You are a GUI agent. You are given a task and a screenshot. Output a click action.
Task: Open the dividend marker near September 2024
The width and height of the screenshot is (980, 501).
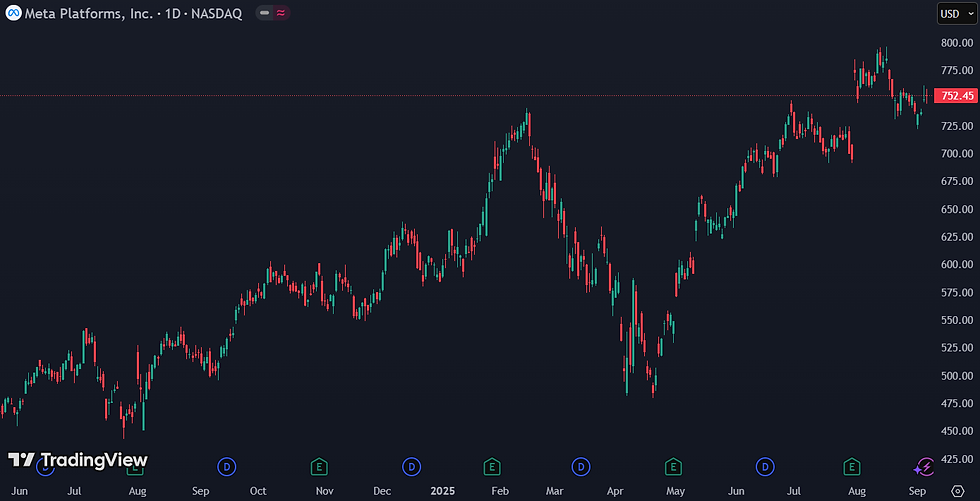tap(227, 466)
